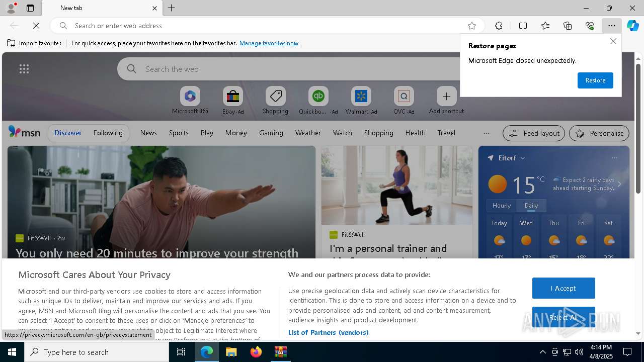Open the QVC shortcut tile
The height and width of the screenshot is (362, 644).
point(404,101)
